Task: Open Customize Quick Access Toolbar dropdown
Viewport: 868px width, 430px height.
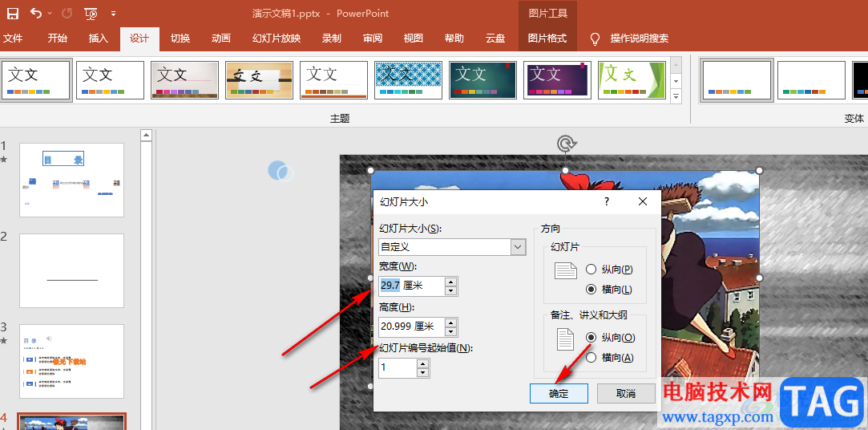Action: [x=114, y=14]
